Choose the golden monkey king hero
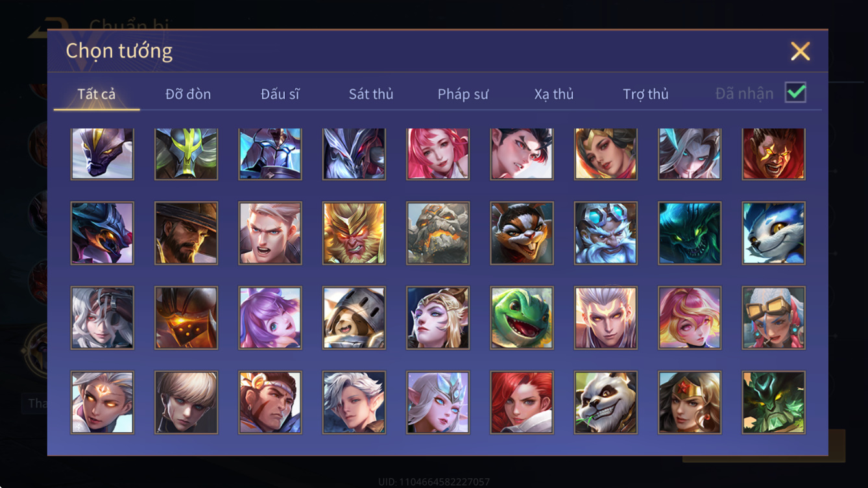Viewport: 868px width, 488px height. [354, 233]
